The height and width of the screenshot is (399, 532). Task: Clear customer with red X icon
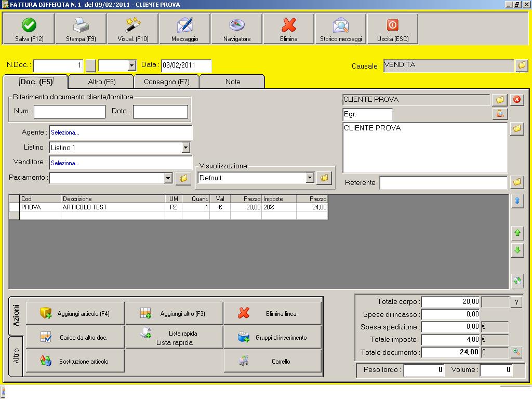pos(517,100)
